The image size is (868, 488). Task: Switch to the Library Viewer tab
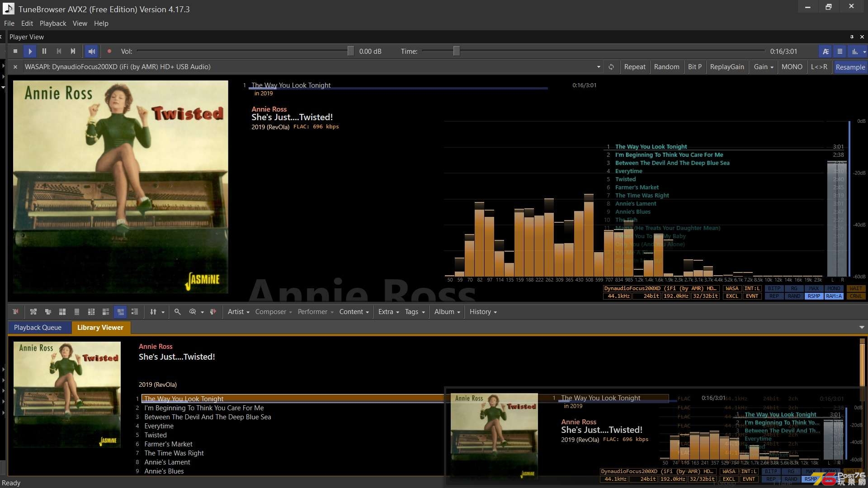100,328
